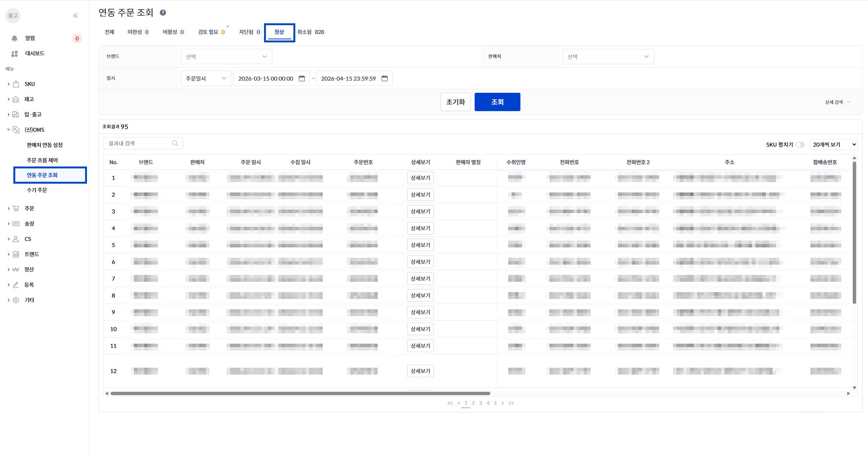Open the end date calendar icon
Screen dimensions: 868x454
(x=385, y=78)
